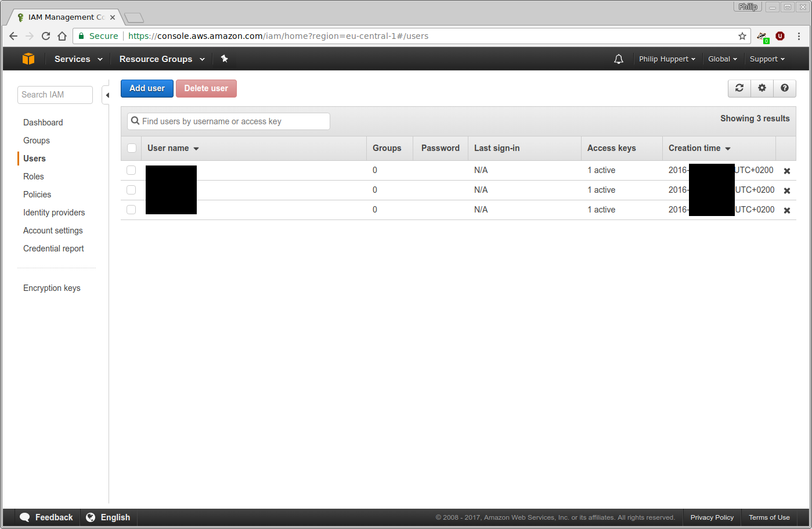The height and width of the screenshot is (529, 812).
Task: Open Feedback via the speech bubble icon
Action: [x=24, y=517]
